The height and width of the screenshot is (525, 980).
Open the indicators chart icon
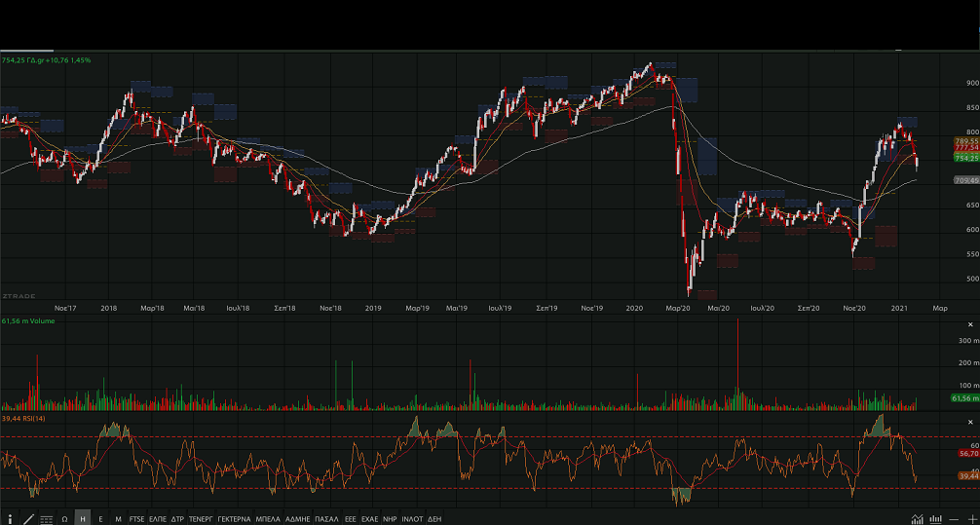pyautogui.click(x=917, y=519)
